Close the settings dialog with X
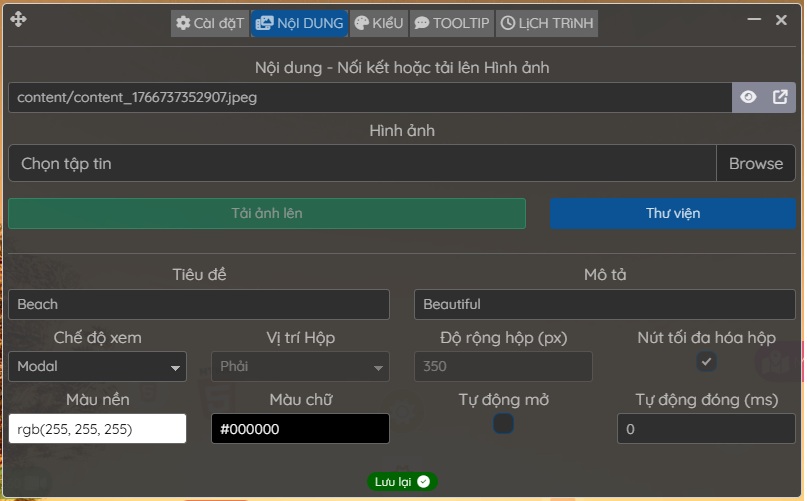The width and height of the screenshot is (807, 501). pyautogui.click(x=782, y=20)
